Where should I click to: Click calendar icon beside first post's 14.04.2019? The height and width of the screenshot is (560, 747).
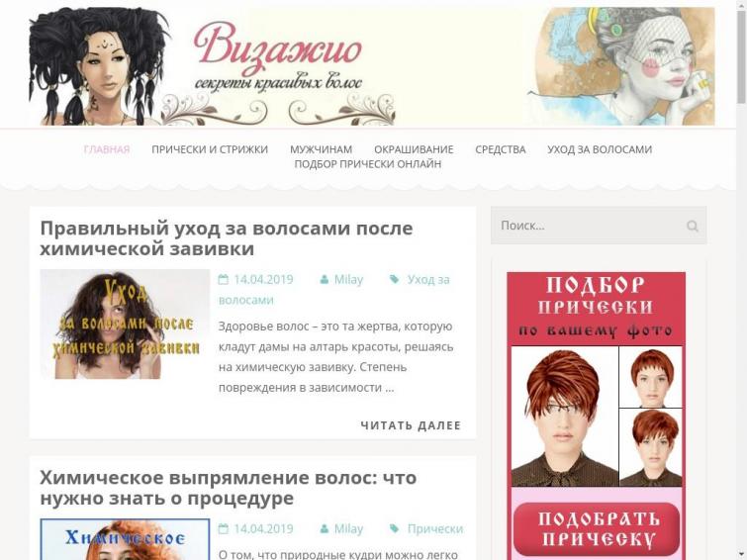(223, 279)
